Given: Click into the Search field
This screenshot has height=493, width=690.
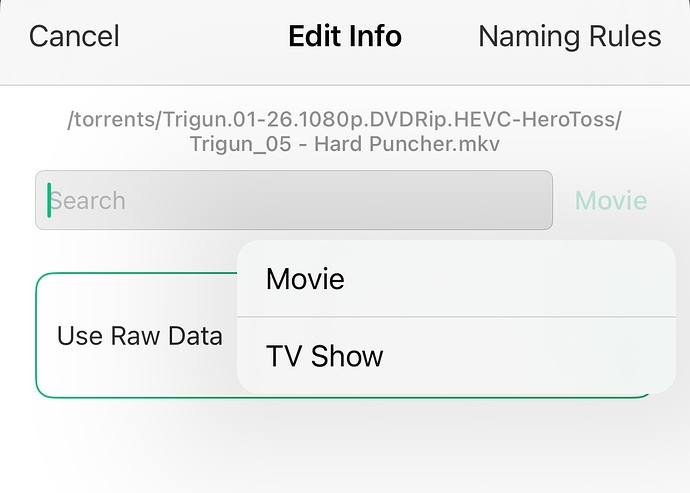Looking at the screenshot, I should tap(294, 200).
